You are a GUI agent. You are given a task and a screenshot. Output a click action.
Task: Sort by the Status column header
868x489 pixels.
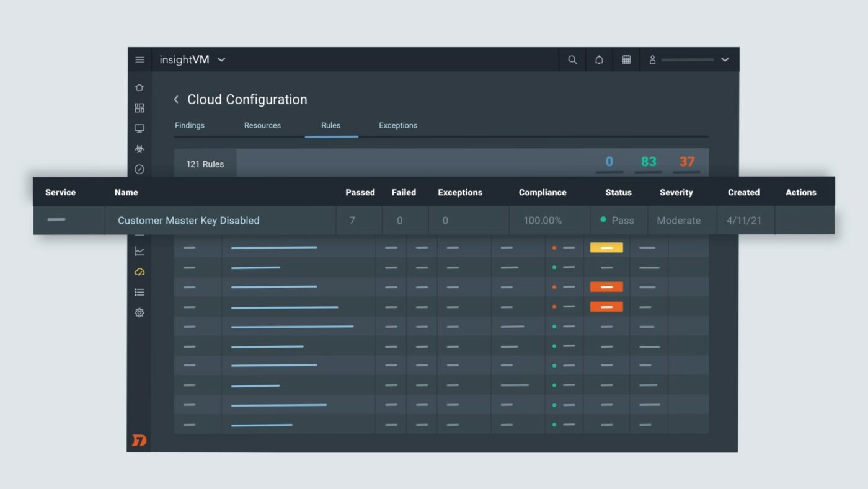click(618, 192)
